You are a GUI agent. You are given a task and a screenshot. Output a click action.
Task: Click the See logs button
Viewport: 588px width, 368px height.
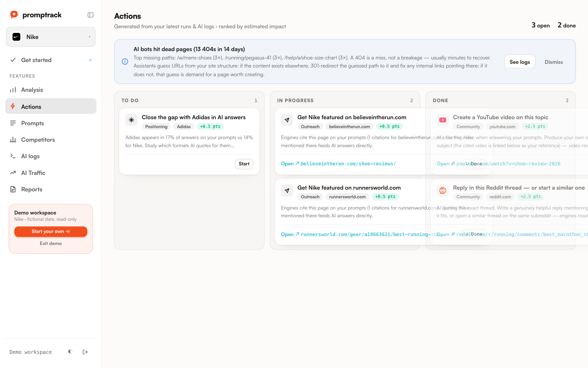click(x=520, y=62)
